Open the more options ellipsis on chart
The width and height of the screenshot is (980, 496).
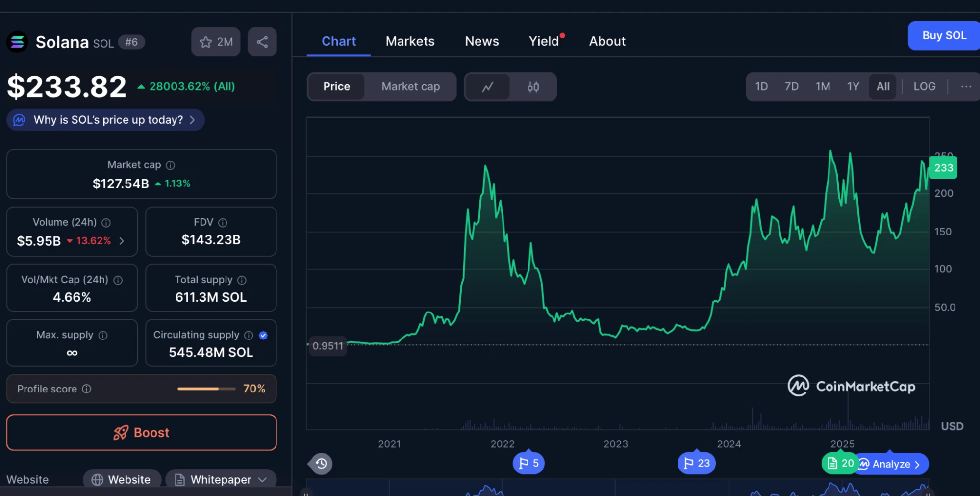pos(966,87)
